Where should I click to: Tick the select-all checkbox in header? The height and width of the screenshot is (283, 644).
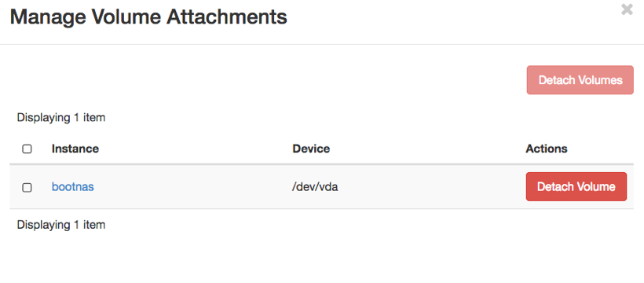(x=27, y=149)
